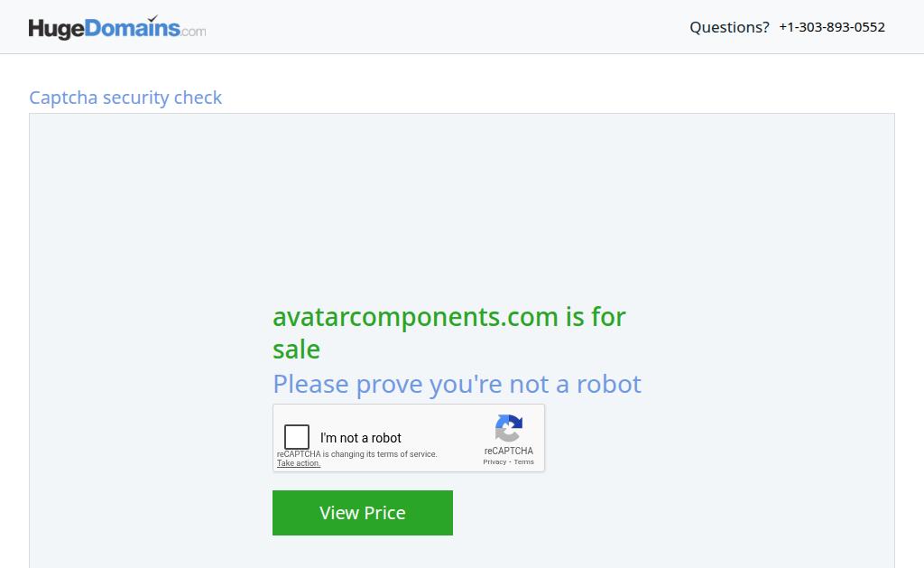Click the "Questions?" text in header
This screenshot has width=924, height=568.
(729, 27)
